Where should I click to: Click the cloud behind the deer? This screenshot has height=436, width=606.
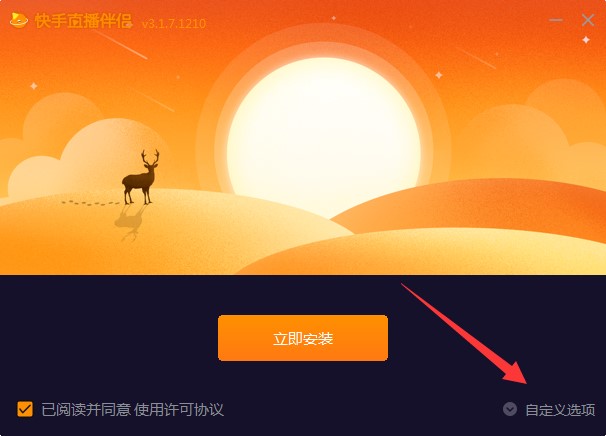[89, 155]
